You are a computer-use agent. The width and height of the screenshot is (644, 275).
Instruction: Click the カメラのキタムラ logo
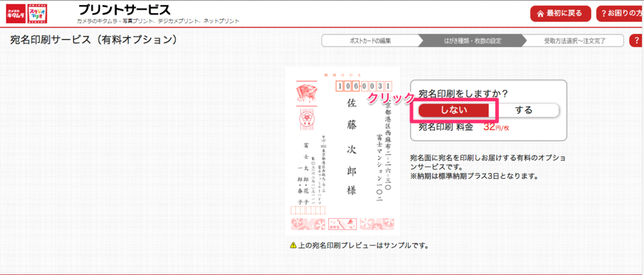point(15,14)
